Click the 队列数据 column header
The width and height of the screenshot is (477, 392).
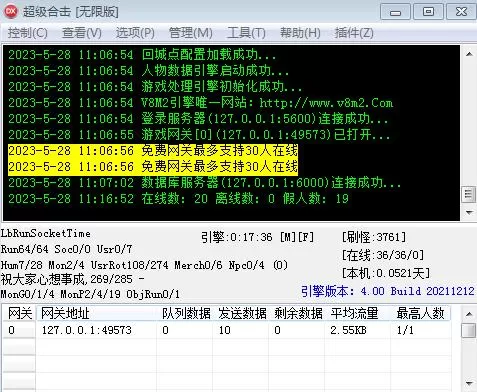click(x=186, y=313)
